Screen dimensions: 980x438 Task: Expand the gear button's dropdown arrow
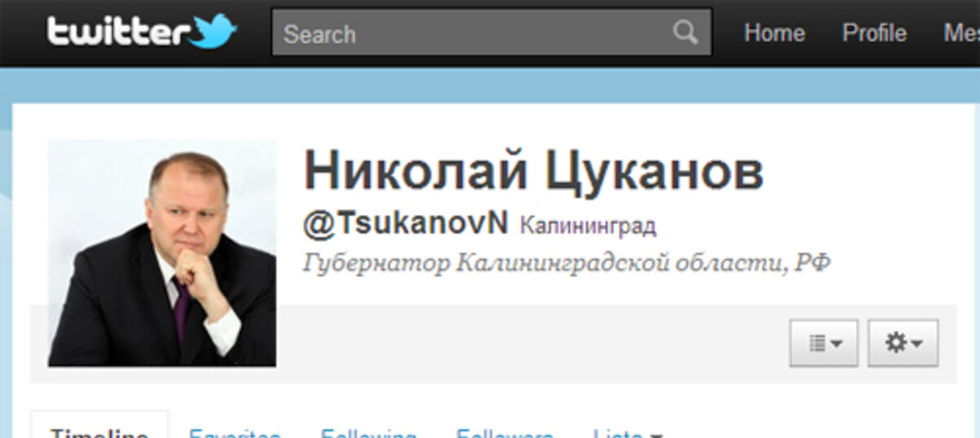[x=916, y=345]
